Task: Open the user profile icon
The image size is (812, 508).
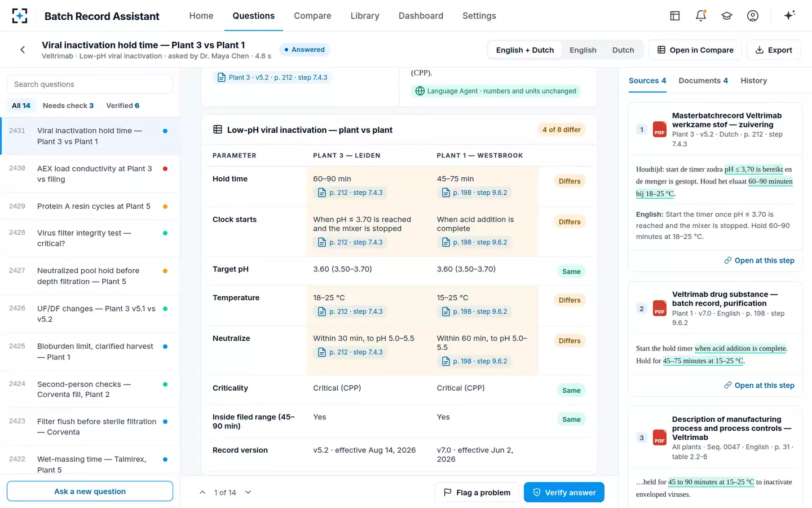Action: (x=753, y=16)
